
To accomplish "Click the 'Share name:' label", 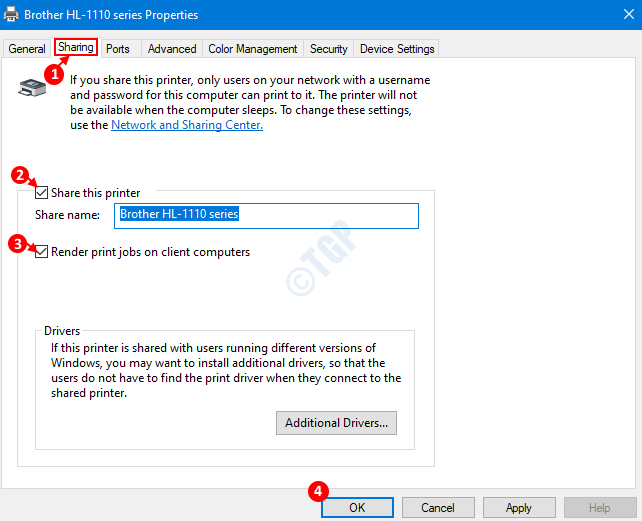I will click(67, 215).
